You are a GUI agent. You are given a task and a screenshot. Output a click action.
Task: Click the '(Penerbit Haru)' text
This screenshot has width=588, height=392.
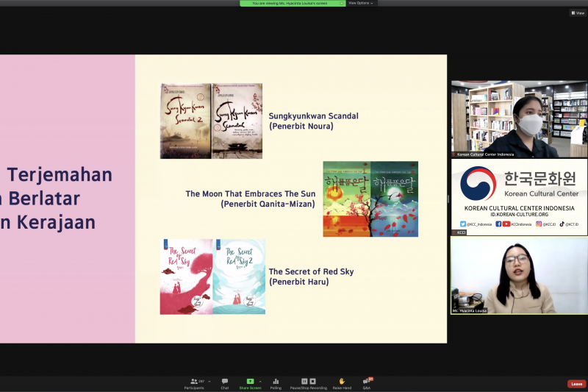[x=299, y=282]
